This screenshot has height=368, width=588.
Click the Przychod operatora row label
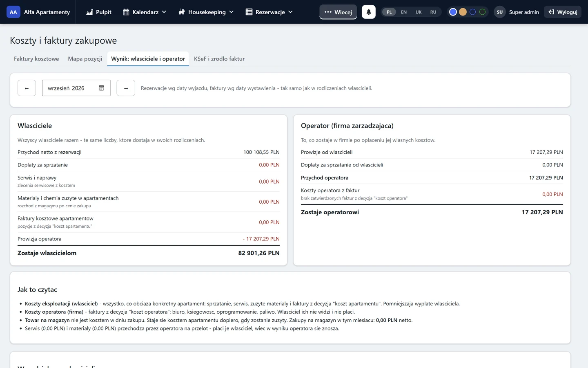325,178
